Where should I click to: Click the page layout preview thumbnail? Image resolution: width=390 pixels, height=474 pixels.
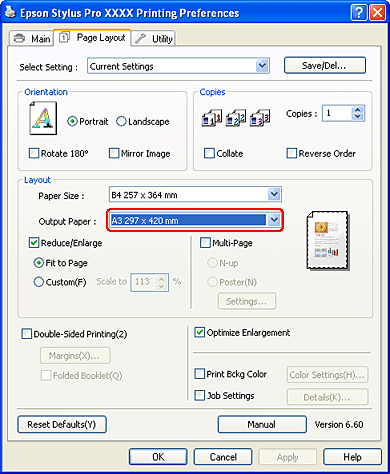click(328, 240)
